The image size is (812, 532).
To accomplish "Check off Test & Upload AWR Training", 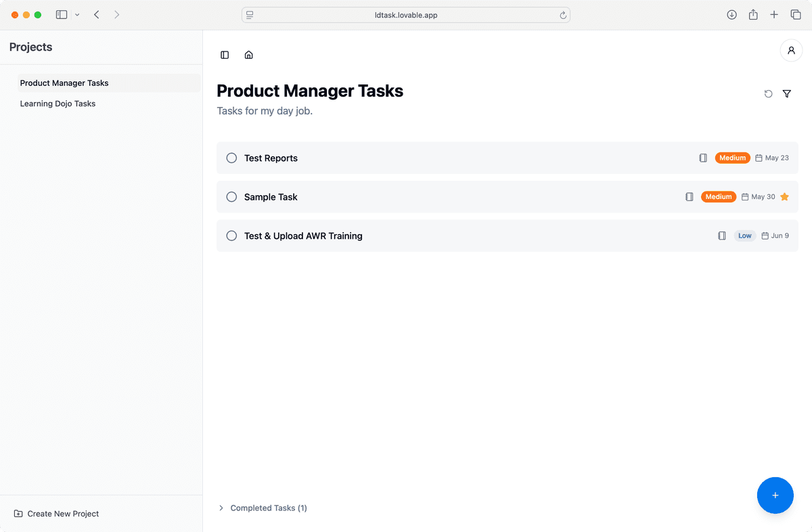I will pyautogui.click(x=231, y=236).
